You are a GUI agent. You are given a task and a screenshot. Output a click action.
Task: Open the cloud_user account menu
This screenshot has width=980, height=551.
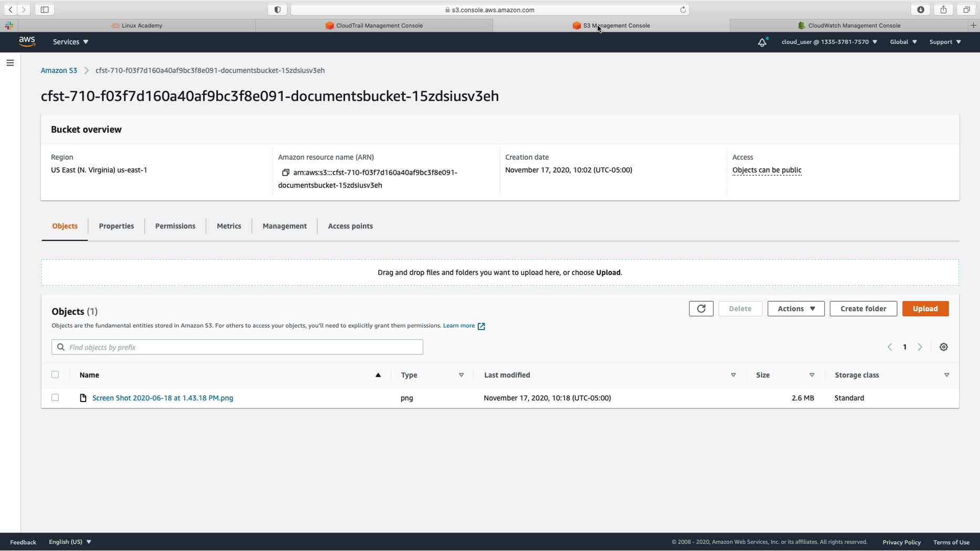coord(829,42)
